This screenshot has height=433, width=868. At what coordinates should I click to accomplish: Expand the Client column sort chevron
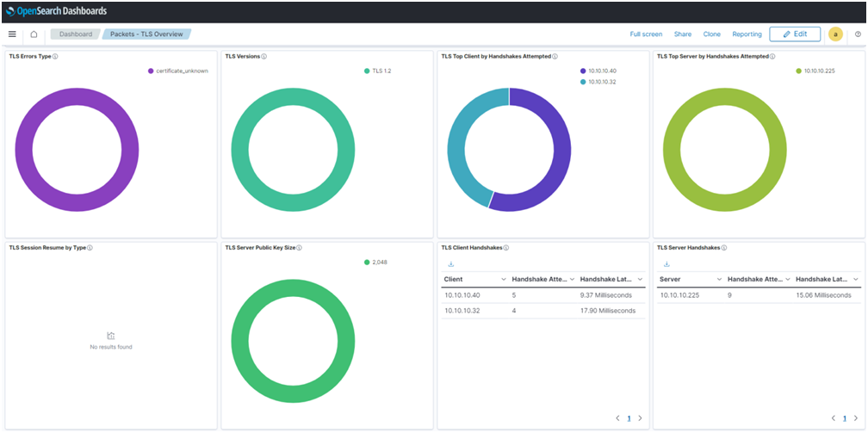pyautogui.click(x=503, y=280)
